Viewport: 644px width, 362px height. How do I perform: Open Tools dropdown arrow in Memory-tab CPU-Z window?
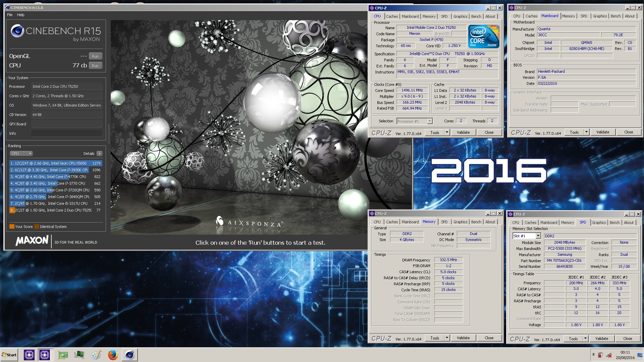(x=447, y=338)
